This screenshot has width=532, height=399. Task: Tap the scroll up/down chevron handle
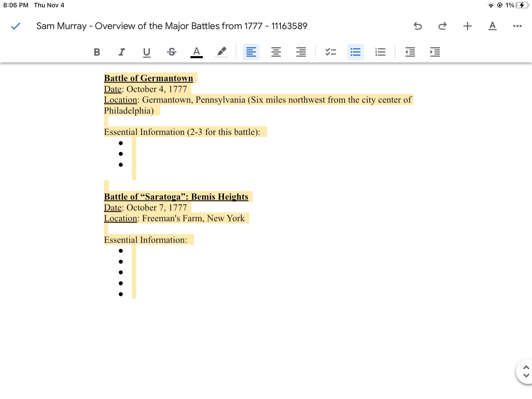pos(526,371)
